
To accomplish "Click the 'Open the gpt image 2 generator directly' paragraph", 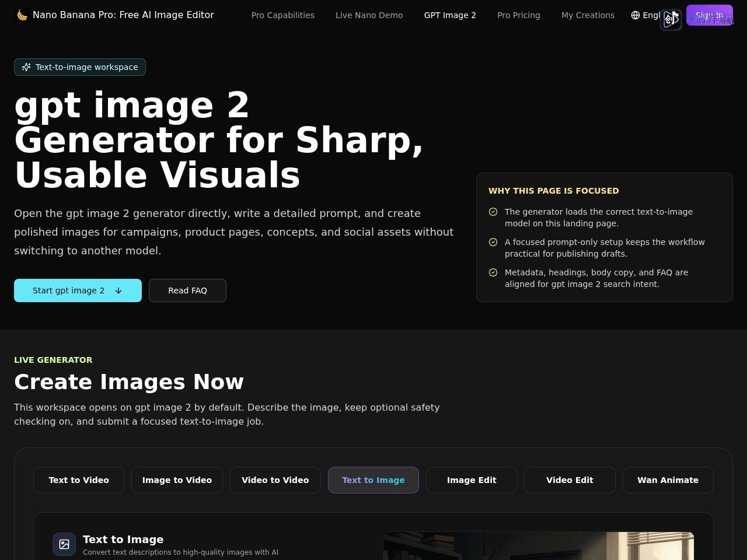I will pyautogui.click(x=233, y=232).
